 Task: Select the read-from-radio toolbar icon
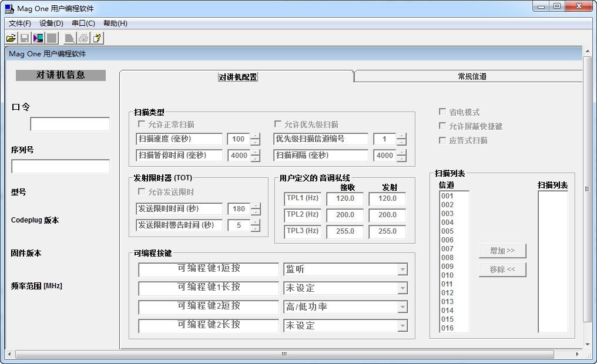(38, 38)
